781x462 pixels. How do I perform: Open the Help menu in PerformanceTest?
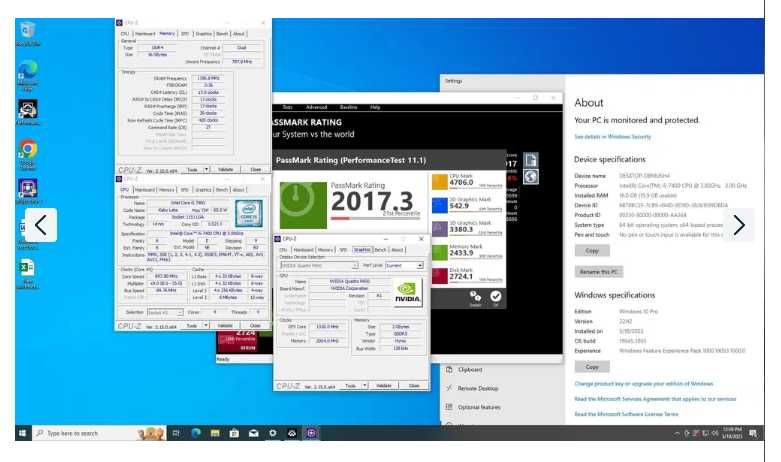click(x=375, y=107)
